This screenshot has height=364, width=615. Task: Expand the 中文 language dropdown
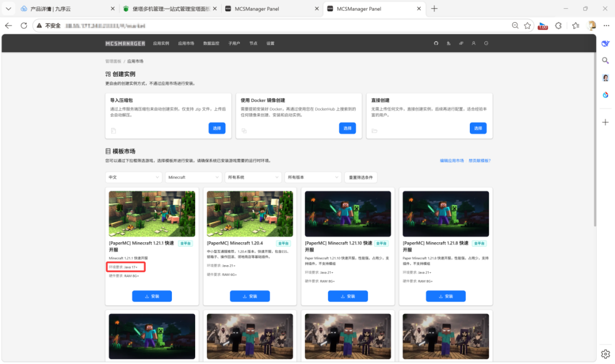click(x=133, y=177)
